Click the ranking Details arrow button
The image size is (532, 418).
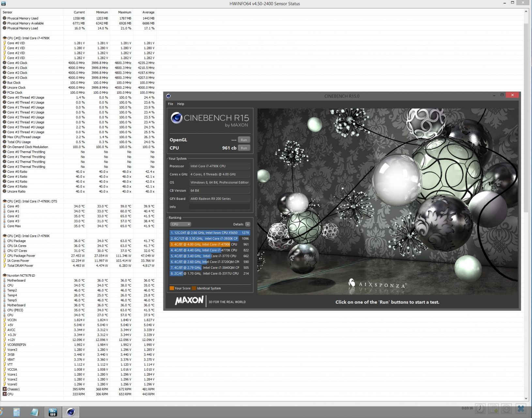[248, 224]
